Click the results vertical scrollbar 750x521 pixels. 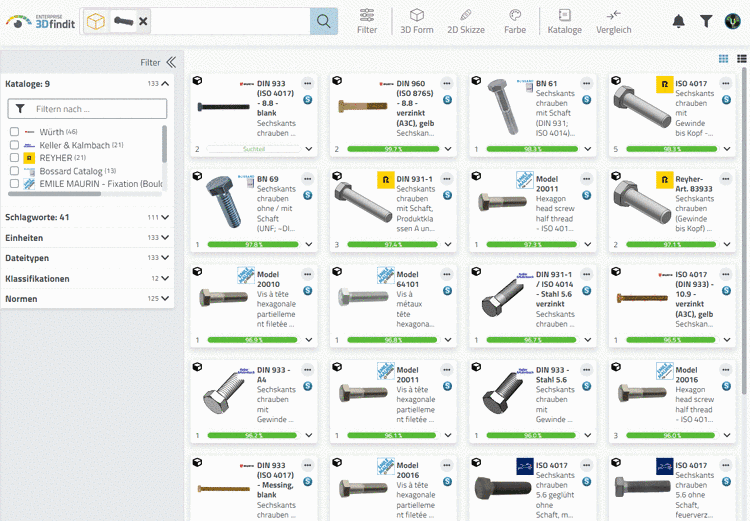pos(744,230)
